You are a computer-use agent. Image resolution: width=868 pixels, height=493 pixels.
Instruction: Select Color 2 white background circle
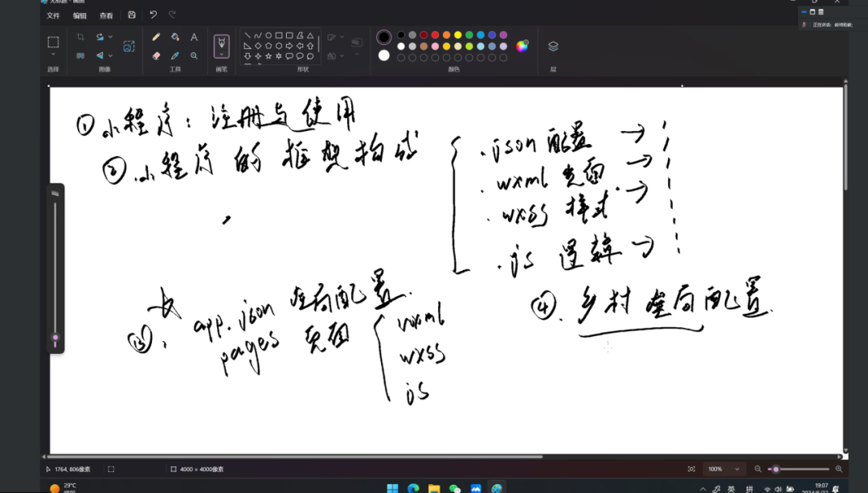coord(383,55)
